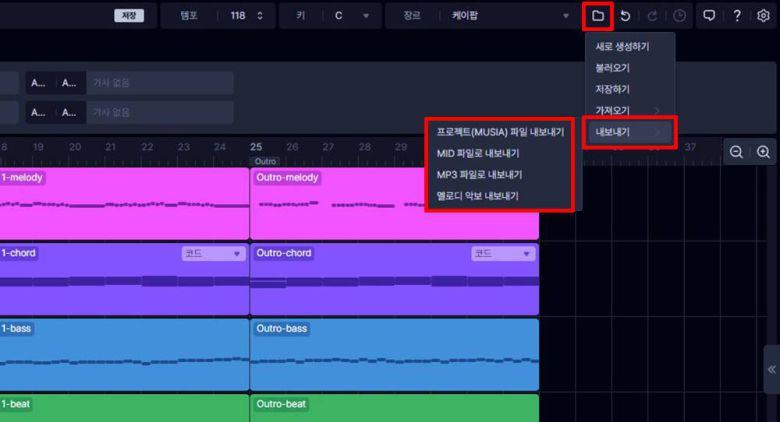
Task: Open the settings gear
Action: pos(763,16)
